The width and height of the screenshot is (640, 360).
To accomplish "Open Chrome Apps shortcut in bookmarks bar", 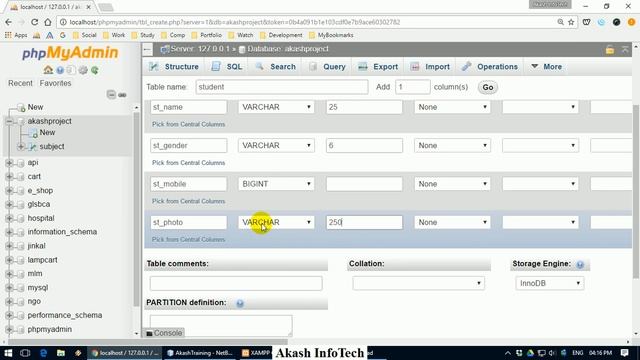I will (16, 35).
